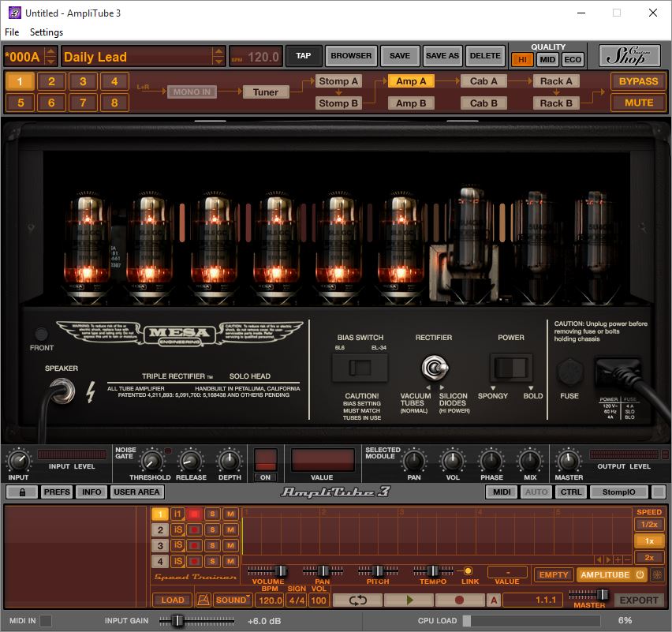Open input selector i1 on track 1
This screenshot has width=672, height=632.
point(177,514)
